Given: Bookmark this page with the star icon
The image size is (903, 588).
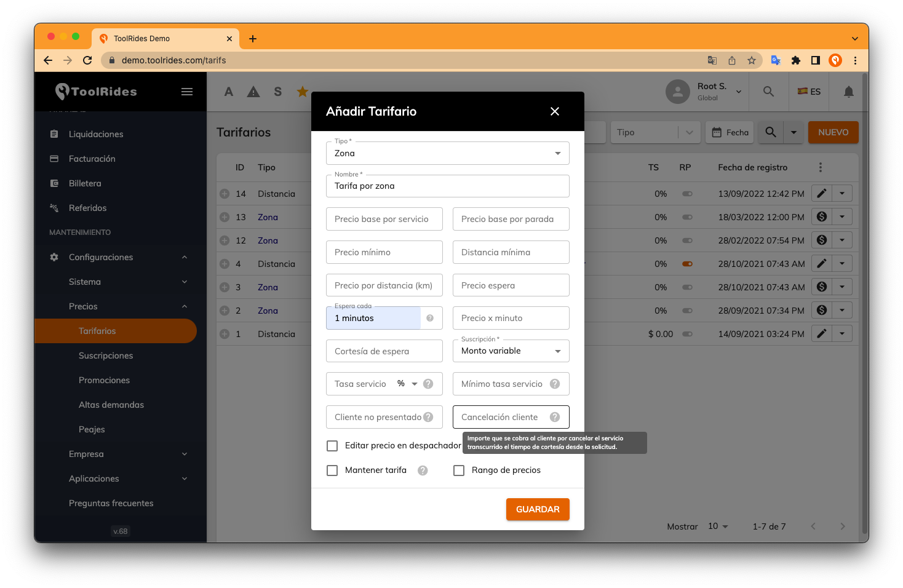Looking at the screenshot, I should (x=751, y=60).
